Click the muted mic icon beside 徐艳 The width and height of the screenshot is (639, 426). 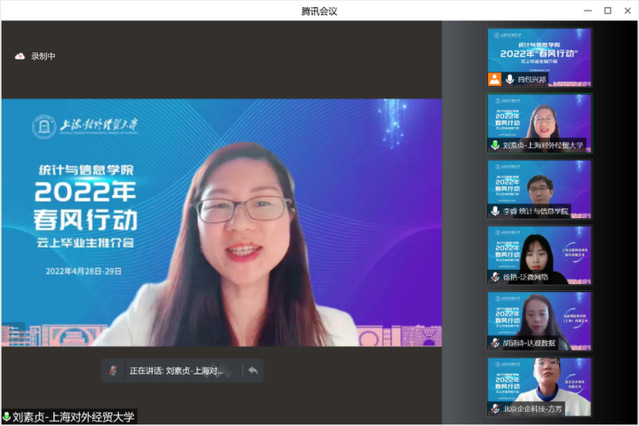pos(494,277)
